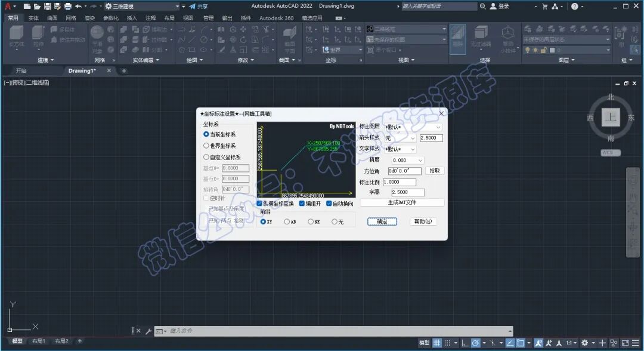Viewport: 644px width, 351px height.
Task: Select the NE prefix radio button
Action: [311, 221]
